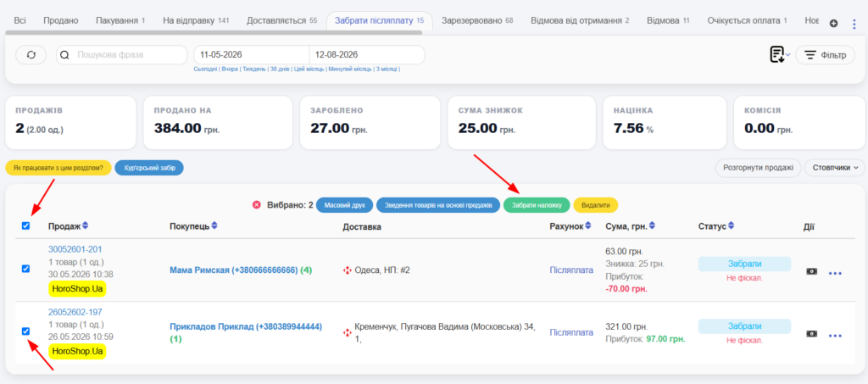The height and width of the screenshot is (384, 868).
Task: Open the Фільтр panel
Action: (x=825, y=55)
